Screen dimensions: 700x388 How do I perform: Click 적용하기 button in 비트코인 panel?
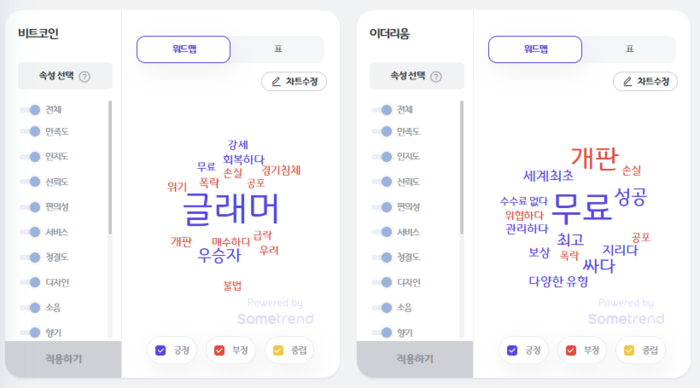pos(63,359)
